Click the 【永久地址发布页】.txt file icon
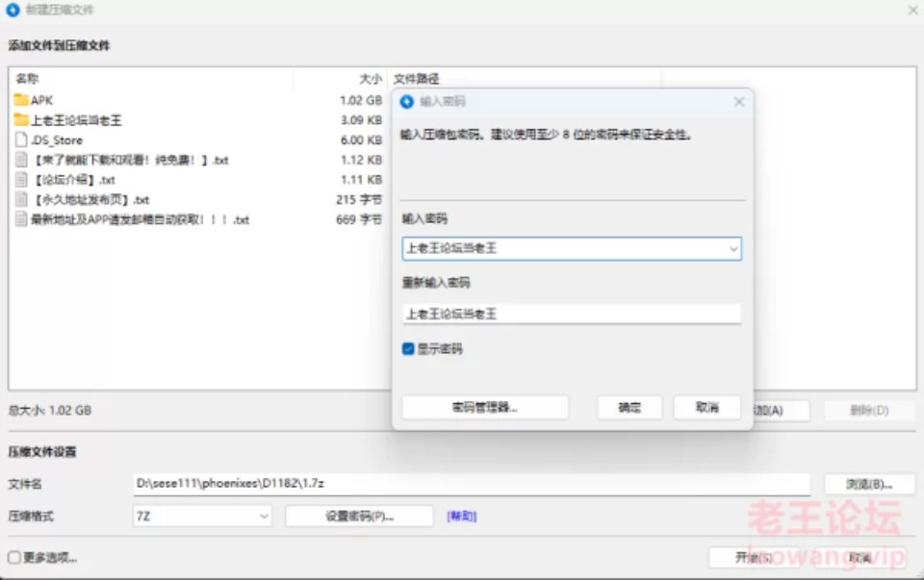Viewport: 924px width, 580px height. click(x=21, y=199)
